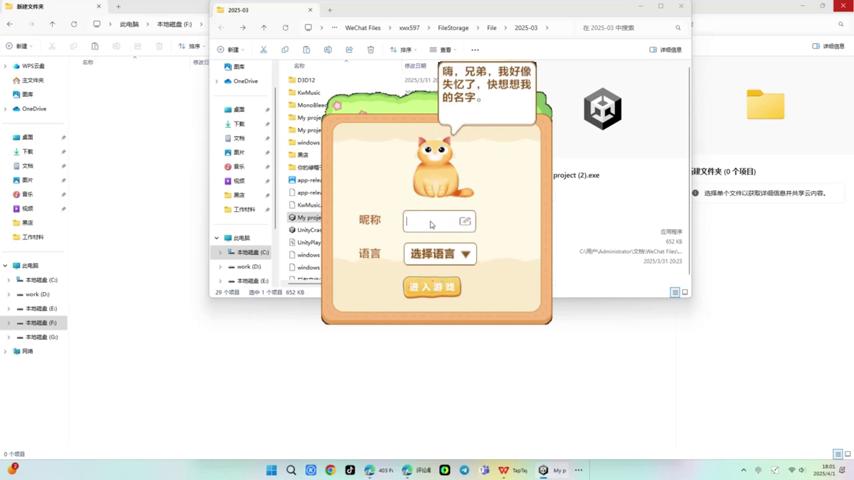The height and width of the screenshot is (480, 854).
Task: Switch to details view in the 新建文件夹 window
Action: 838,454
